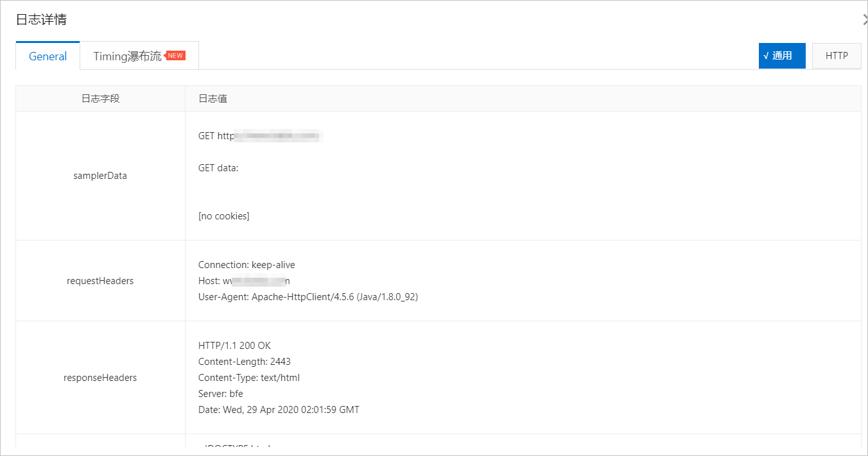This screenshot has height=456, width=868.
Task: Select the 通用 view toggle
Action: [x=782, y=56]
